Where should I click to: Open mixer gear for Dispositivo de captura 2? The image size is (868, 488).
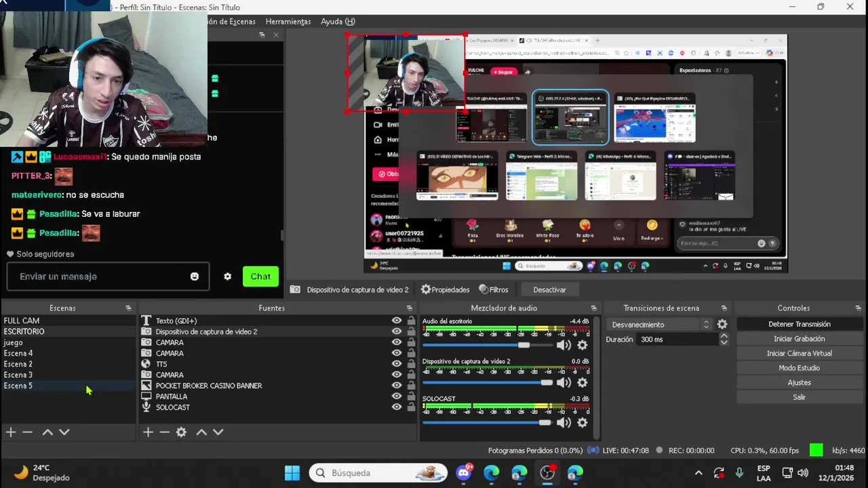[582, 382]
